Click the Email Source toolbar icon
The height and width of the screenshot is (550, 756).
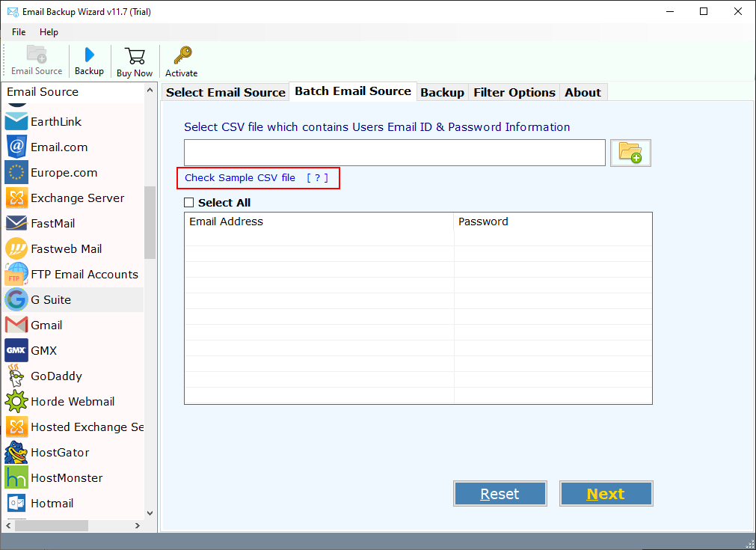pos(37,55)
